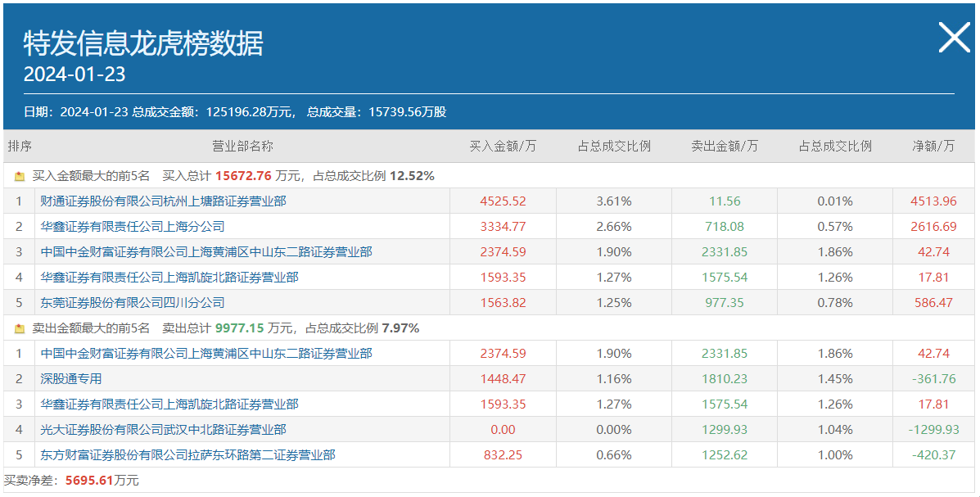Click the 净额/万 column header
980x497 pixels.
pos(934,147)
